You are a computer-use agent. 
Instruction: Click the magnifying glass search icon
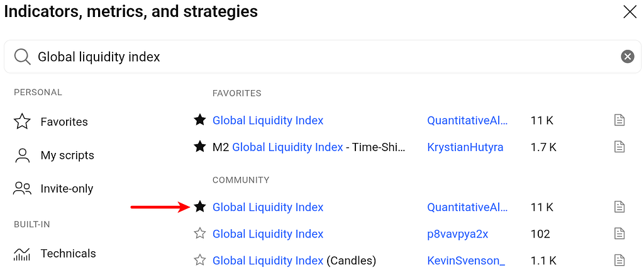[22, 57]
